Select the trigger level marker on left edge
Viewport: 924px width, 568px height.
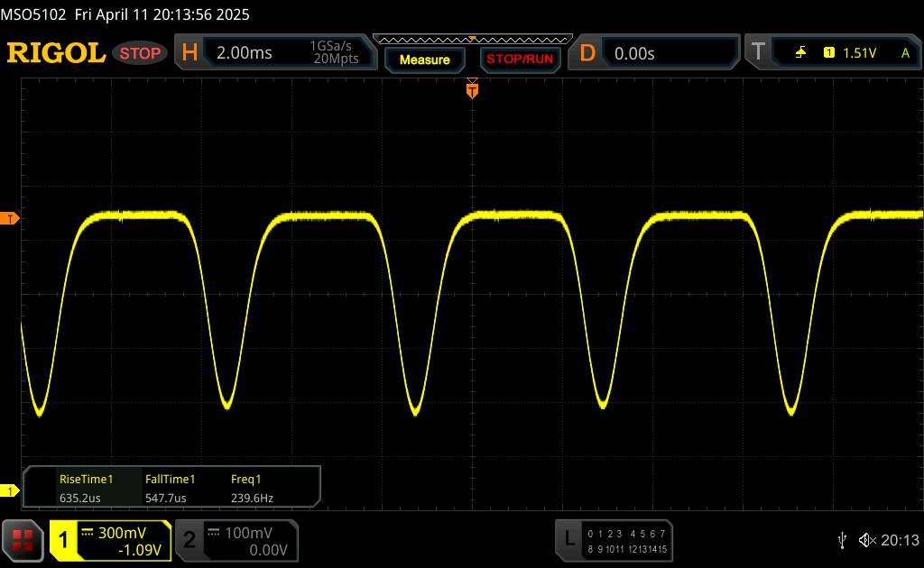(x=9, y=219)
